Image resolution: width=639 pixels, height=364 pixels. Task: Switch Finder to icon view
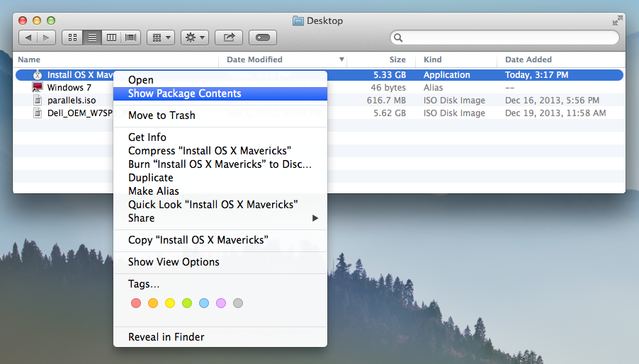coord(72,38)
